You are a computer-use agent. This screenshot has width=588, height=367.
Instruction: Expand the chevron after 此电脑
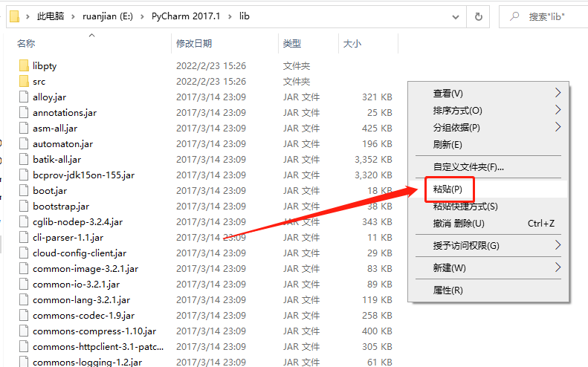[73, 16]
